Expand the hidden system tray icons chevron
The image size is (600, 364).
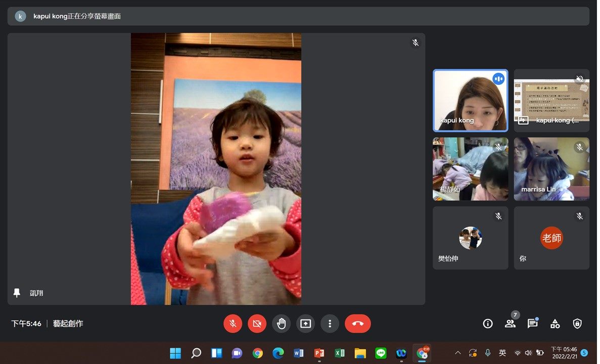click(x=458, y=353)
